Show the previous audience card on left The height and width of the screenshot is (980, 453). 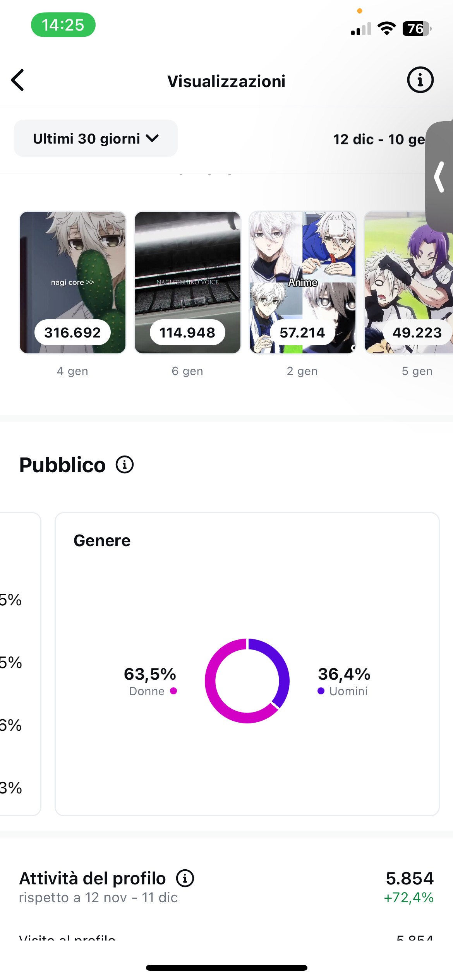(x=19, y=664)
